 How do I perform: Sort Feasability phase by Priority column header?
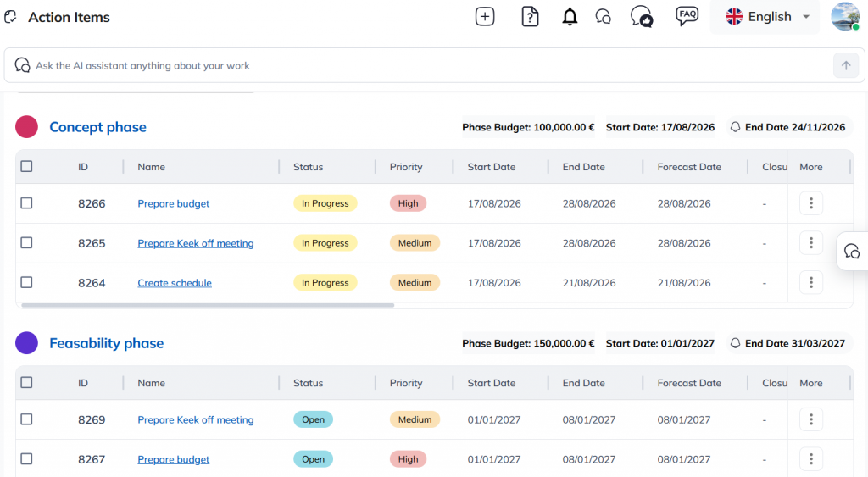(x=406, y=383)
